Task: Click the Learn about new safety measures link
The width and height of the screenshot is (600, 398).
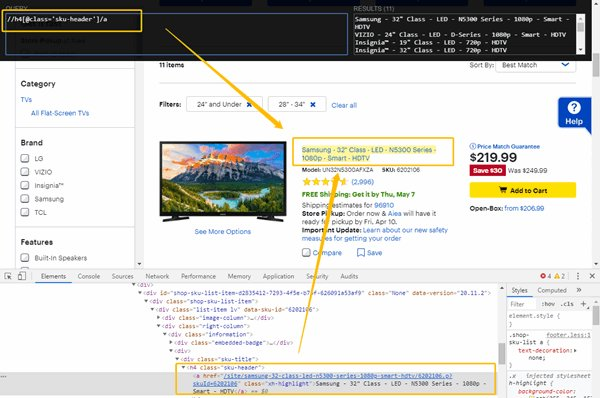Action: (375, 234)
